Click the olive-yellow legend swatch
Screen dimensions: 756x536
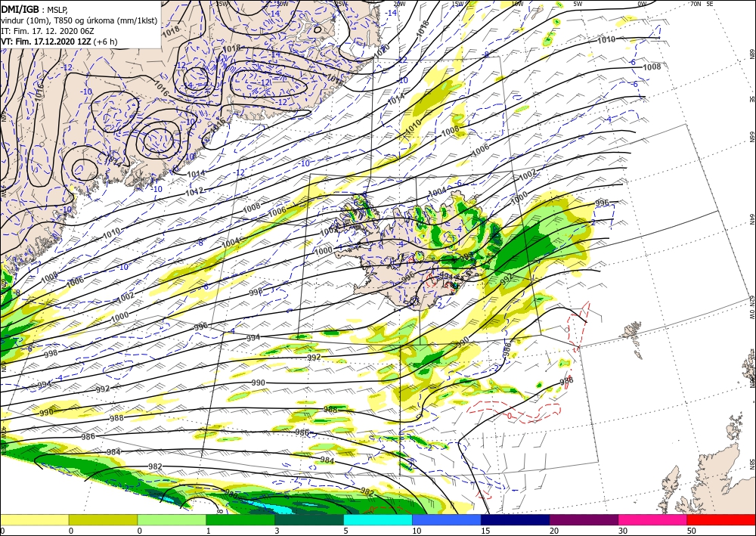tap(103, 519)
